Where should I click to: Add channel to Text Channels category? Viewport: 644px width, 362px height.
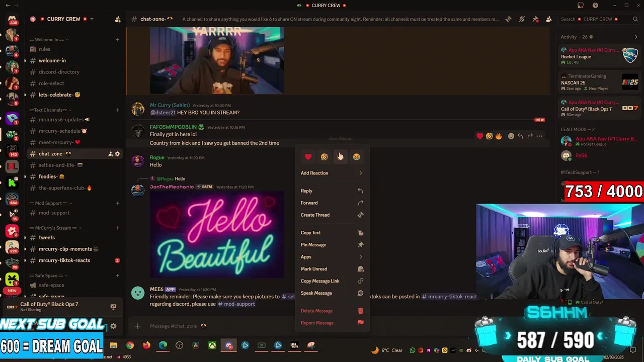tap(117, 110)
